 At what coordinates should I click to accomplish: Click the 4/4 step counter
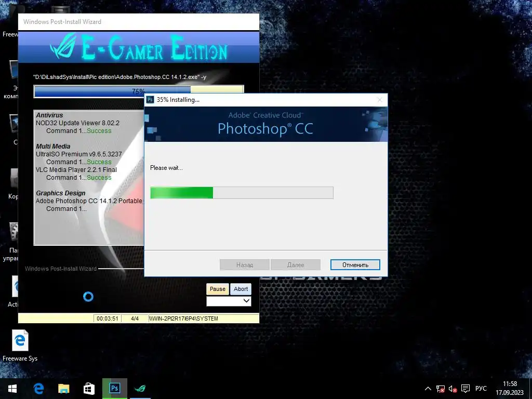pyautogui.click(x=135, y=318)
